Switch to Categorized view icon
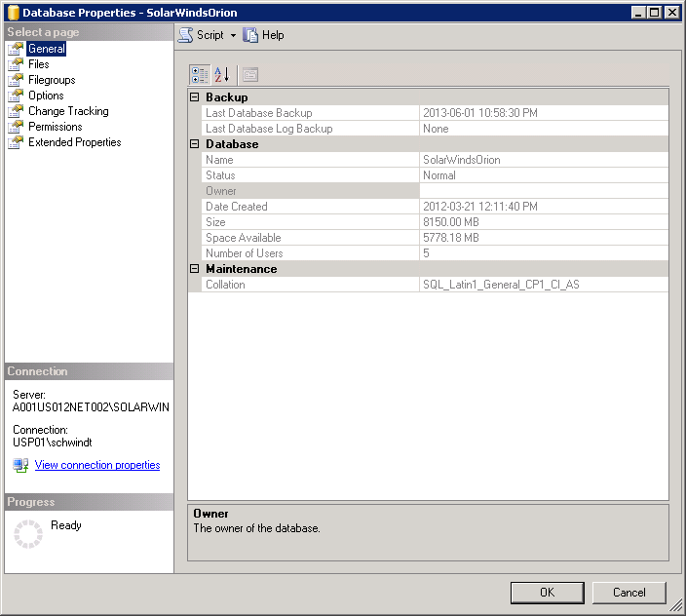 click(x=200, y=75)
